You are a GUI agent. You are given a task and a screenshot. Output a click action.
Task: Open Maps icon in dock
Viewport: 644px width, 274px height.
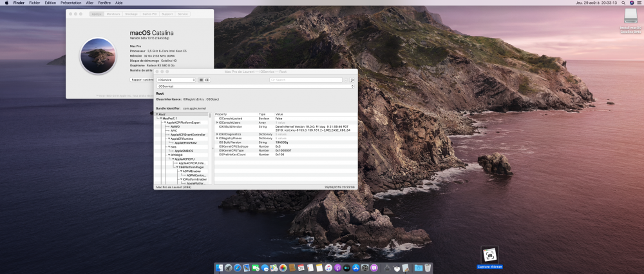coord(274,268)
